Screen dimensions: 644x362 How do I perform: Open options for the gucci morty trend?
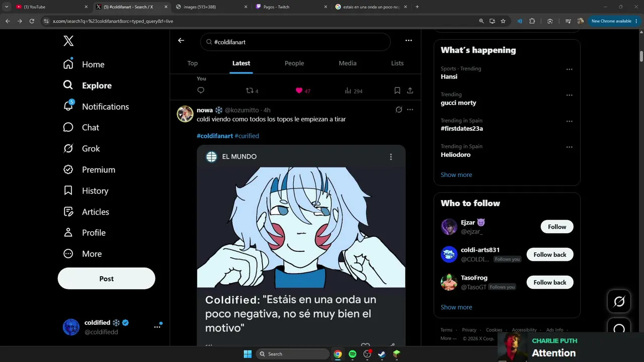click(x=569, y=95)
